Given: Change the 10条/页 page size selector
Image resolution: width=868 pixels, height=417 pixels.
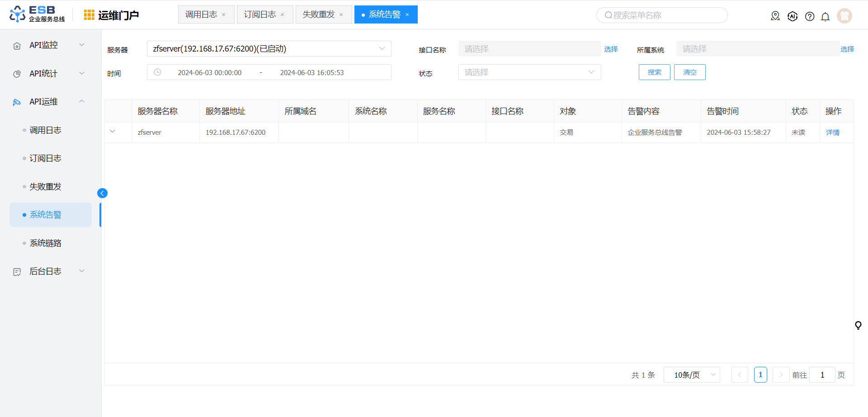Looking at the screenshot, I should 692,375.
